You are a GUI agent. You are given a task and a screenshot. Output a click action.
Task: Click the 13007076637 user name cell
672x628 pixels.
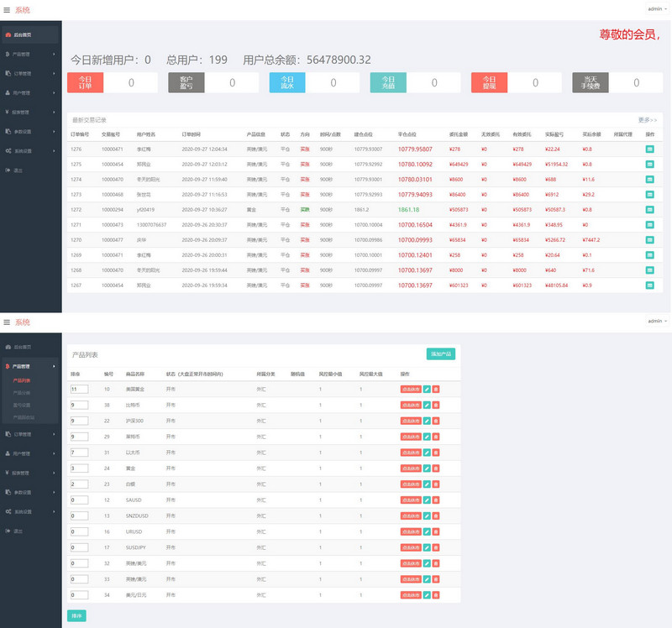[151, 225]
